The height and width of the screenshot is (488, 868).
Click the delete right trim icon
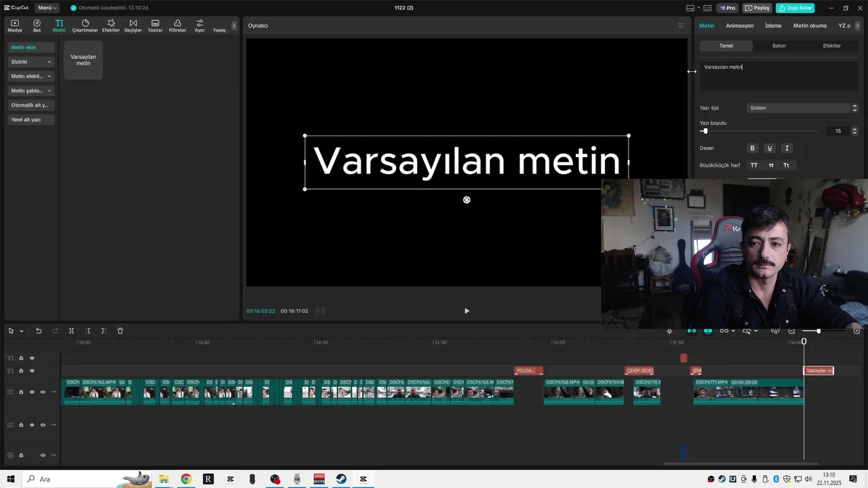pos(104,331)
